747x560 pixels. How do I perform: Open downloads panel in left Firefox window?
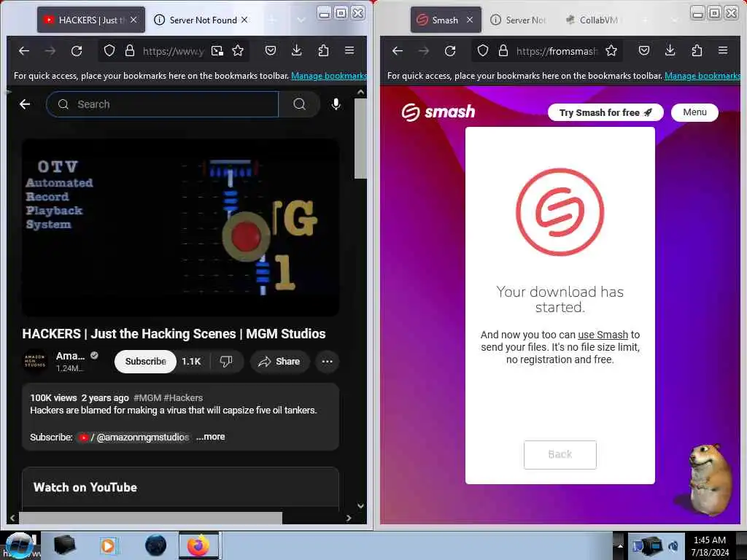(x=296, y=50)
